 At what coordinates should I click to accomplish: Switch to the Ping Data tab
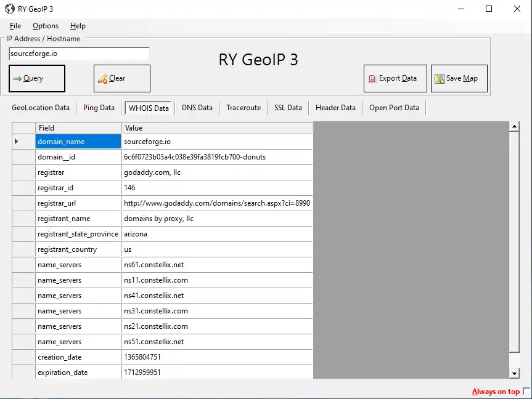(x=99, y=108)
